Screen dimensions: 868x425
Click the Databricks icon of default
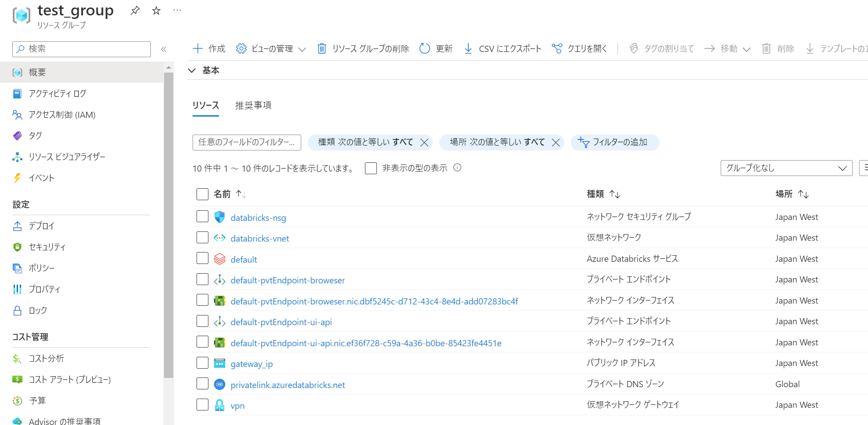pos(219,259)
